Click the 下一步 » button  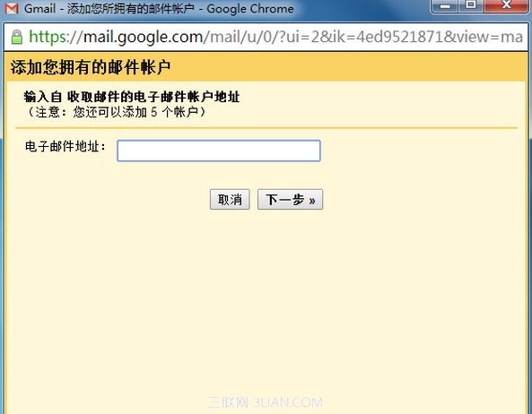(290, 200)
